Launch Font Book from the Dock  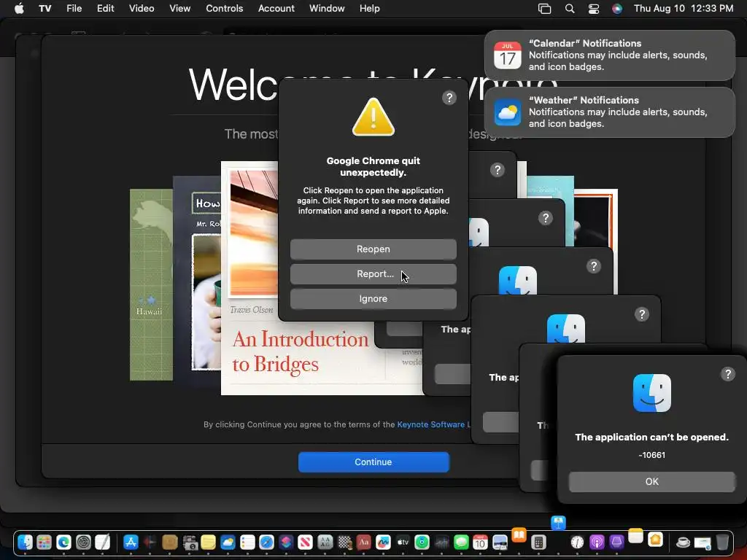tap(325, 542)
